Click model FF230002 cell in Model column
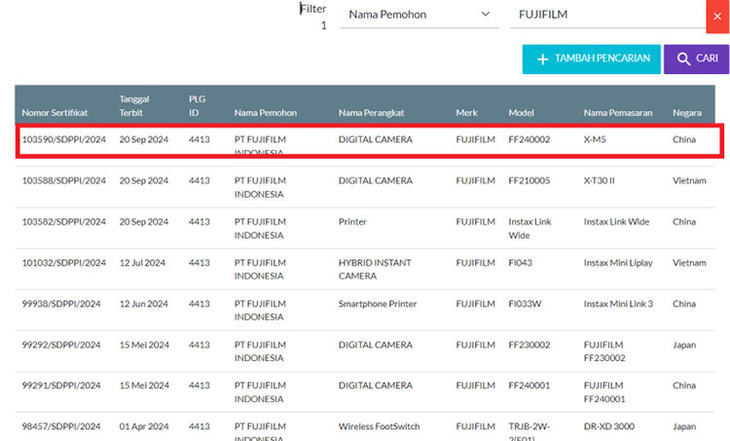730x441 pixels. pyautogui.click(x=529, y=345)
